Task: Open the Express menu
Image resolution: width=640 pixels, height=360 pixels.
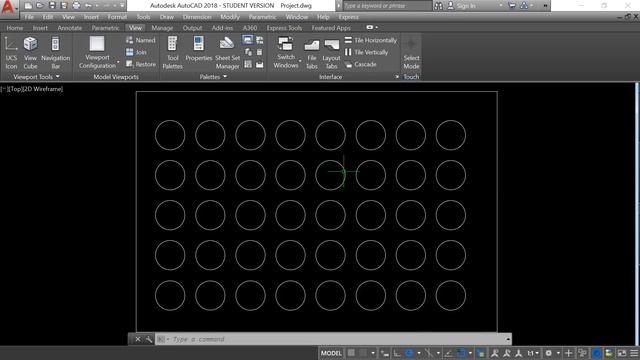Action: [348, 17]
